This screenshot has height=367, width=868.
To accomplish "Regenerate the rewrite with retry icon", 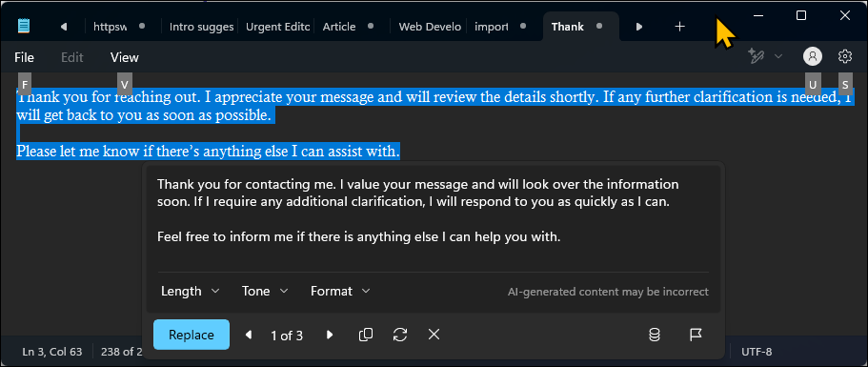I will click(x=399, y=335).
